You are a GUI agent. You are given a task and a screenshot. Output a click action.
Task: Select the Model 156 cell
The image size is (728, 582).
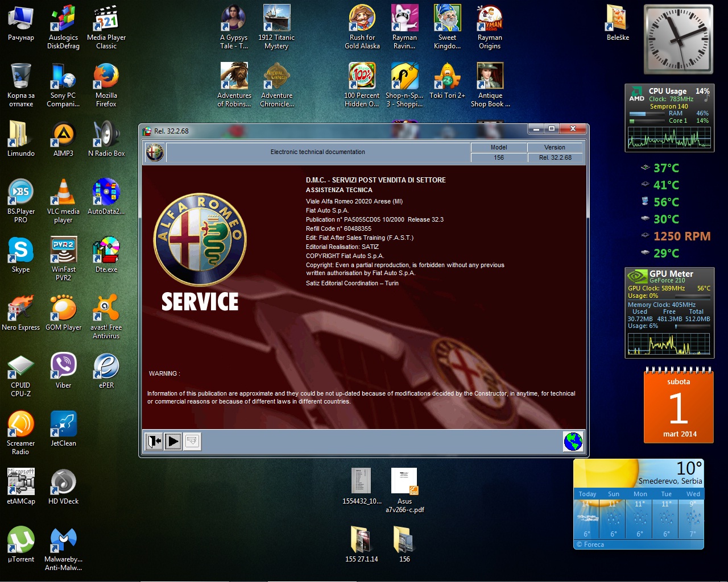pyautogui.click(x=499, y=157)
